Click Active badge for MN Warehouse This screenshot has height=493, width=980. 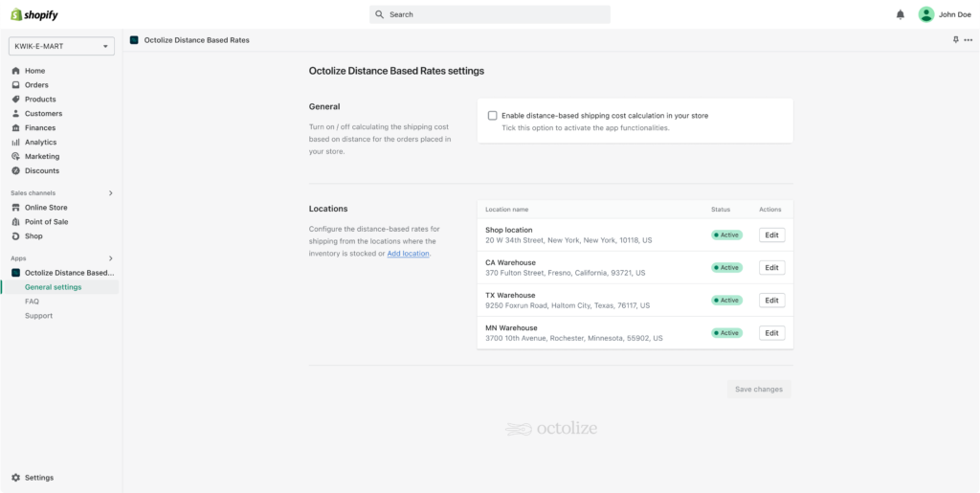[727, 332]
